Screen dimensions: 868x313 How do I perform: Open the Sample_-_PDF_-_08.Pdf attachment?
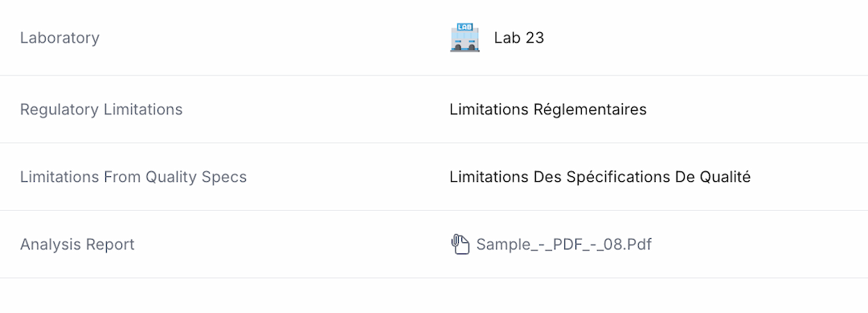pyautogui.click(x=563, y=245)
